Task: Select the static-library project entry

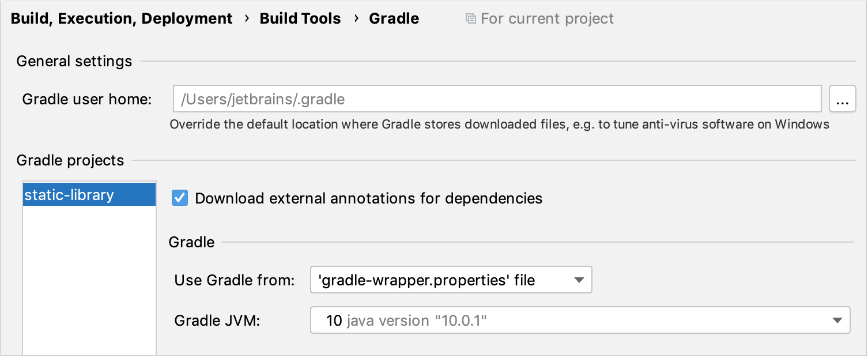Action: [x=69, y=194]
